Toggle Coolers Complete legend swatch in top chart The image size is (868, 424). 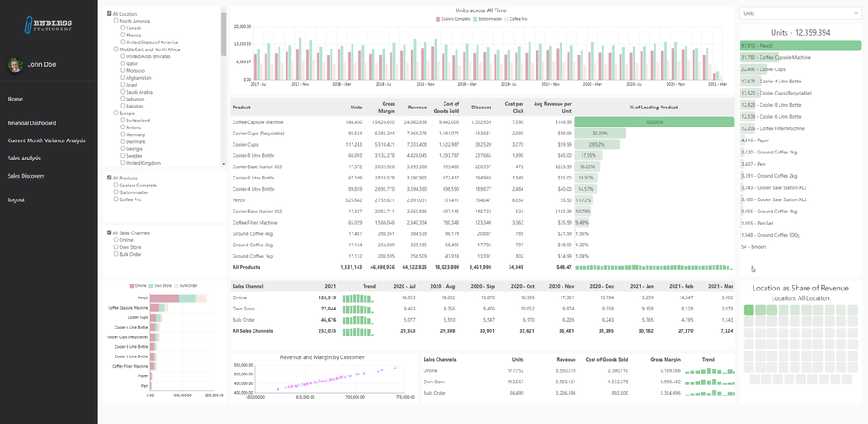437,19
